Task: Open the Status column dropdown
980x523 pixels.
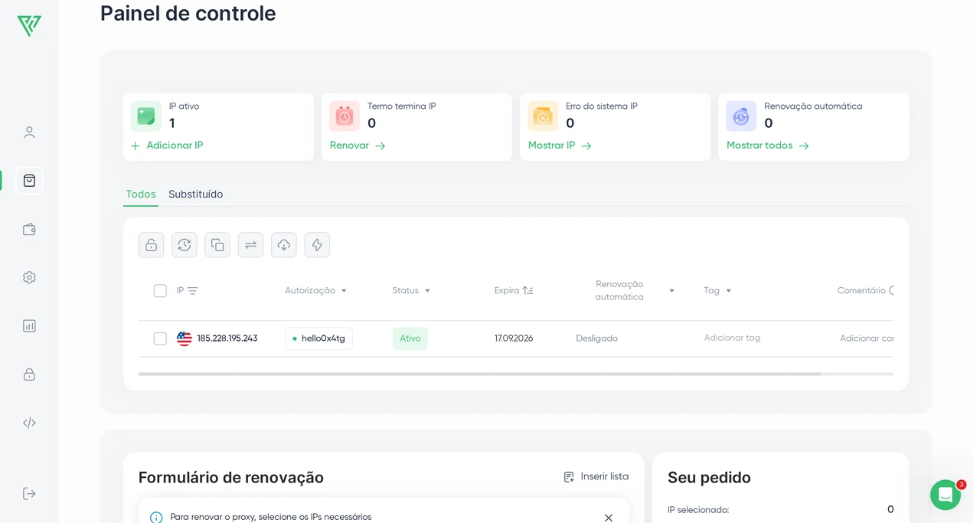Action: (x=427, y=291)
